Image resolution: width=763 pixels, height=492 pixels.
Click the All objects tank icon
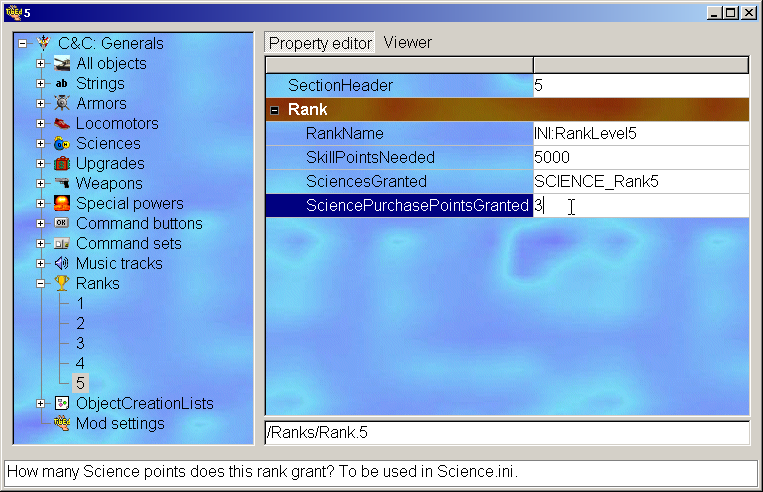pos(62,63)
